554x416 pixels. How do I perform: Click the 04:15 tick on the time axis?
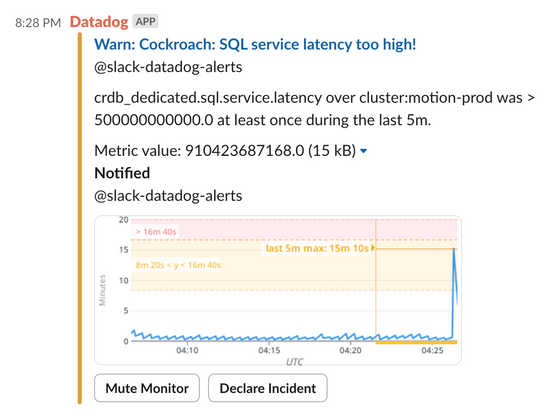point(269,350)
